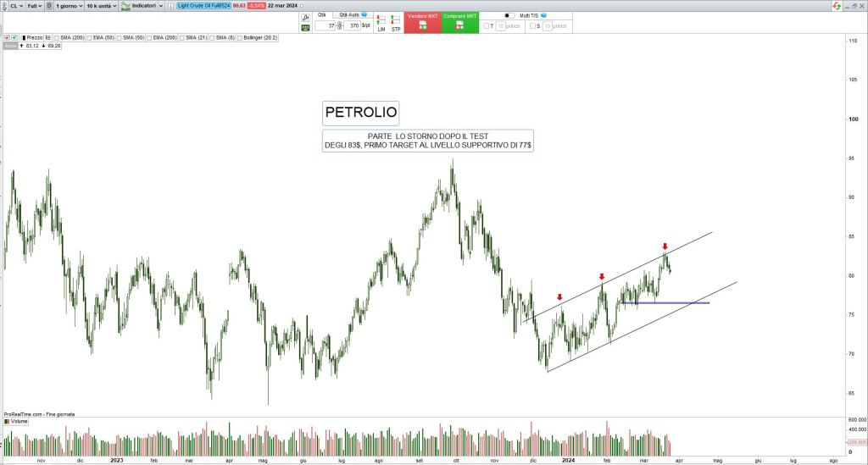Click the green plus panel icon
The image size is (868, 465).
(x=14, y=37)
